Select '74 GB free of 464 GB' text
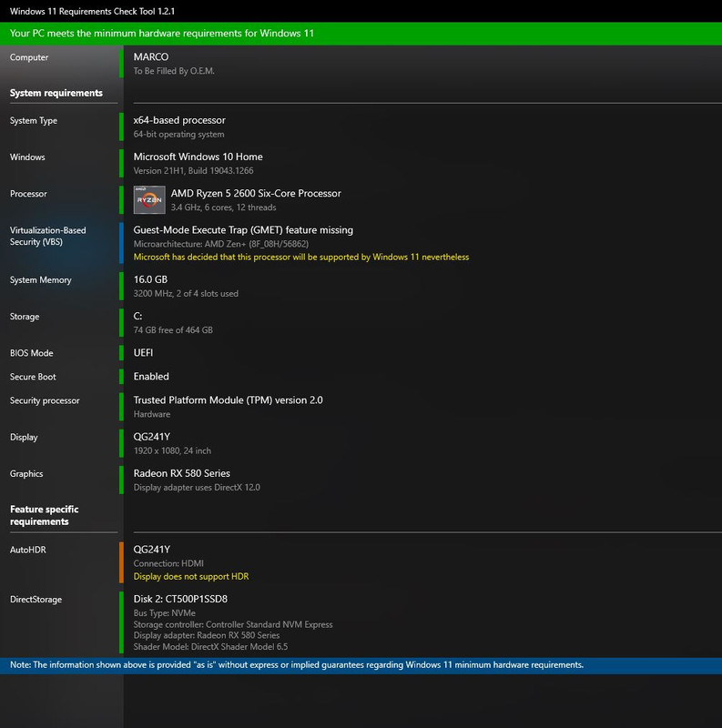 (x=173, y=330)
